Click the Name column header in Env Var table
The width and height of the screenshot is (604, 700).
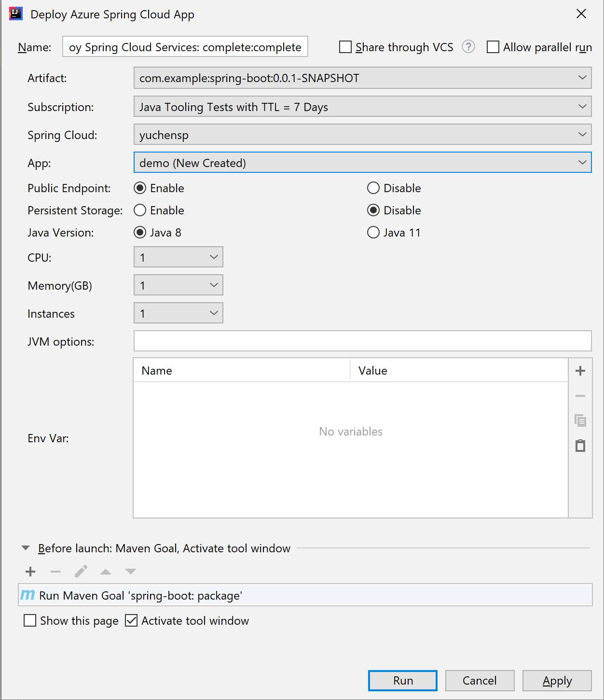[x=242, y=370]
